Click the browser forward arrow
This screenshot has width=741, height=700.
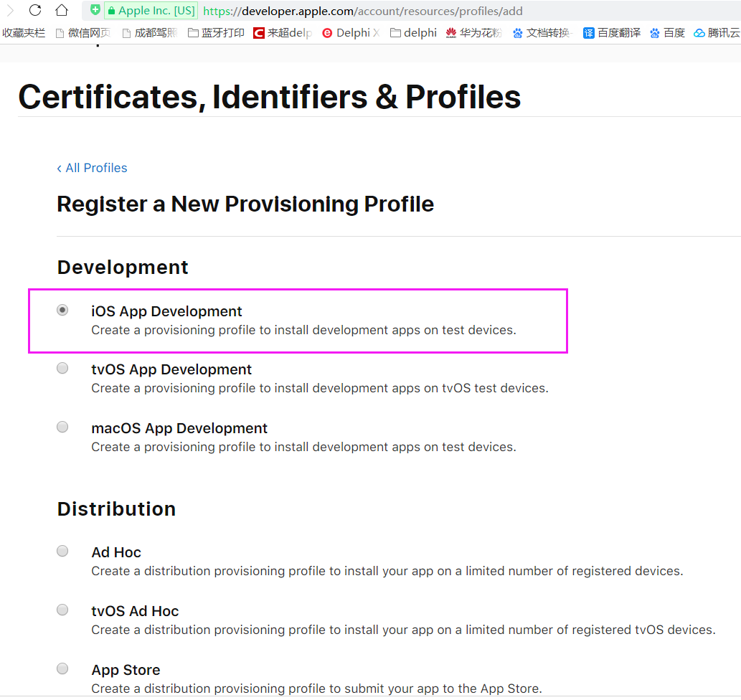click(10, 10)
